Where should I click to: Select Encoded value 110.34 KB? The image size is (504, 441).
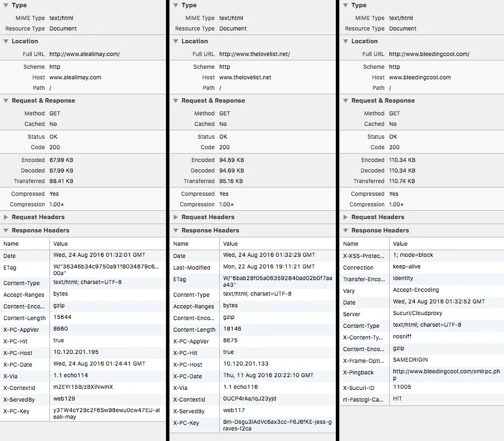point(402,160)
